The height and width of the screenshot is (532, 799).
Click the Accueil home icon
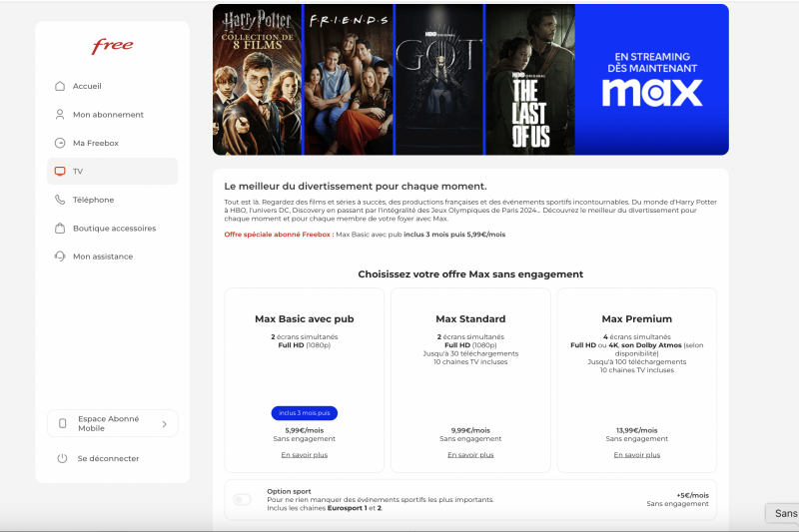[60, 86]
